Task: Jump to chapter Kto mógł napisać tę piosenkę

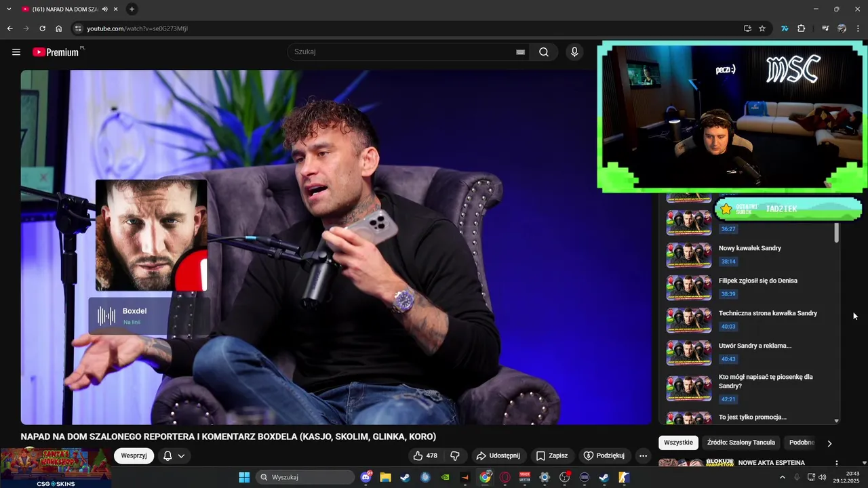Action: [766, 381]
